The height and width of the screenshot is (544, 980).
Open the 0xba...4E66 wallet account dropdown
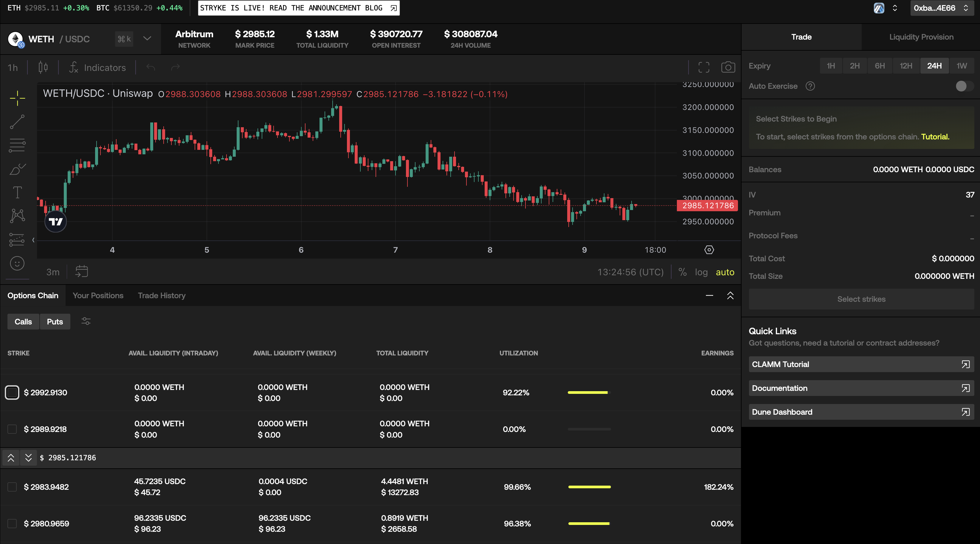(x=942, y=8)
